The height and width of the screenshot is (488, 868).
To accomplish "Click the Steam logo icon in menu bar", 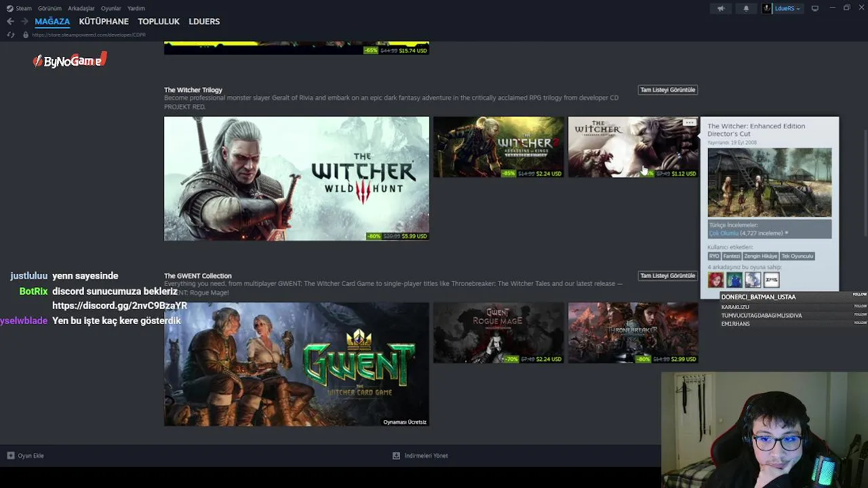I will (9, 8).
